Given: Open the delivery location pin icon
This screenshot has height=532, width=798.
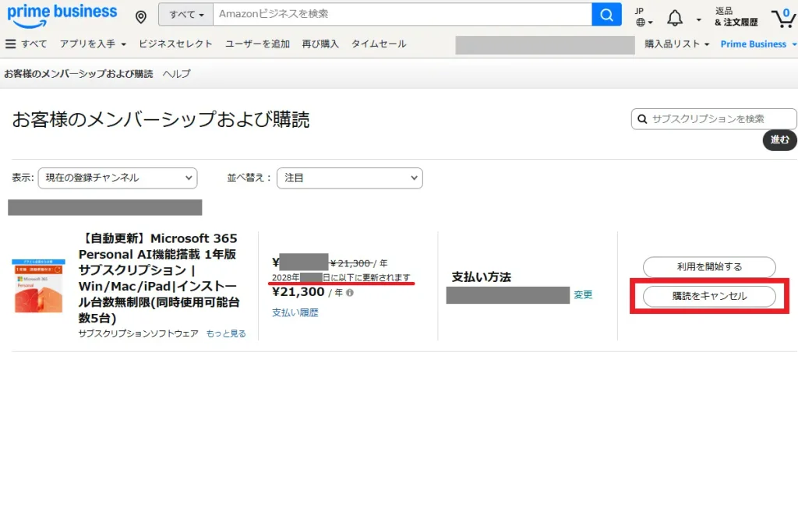Looking at the screenshot, I should 141,17.
